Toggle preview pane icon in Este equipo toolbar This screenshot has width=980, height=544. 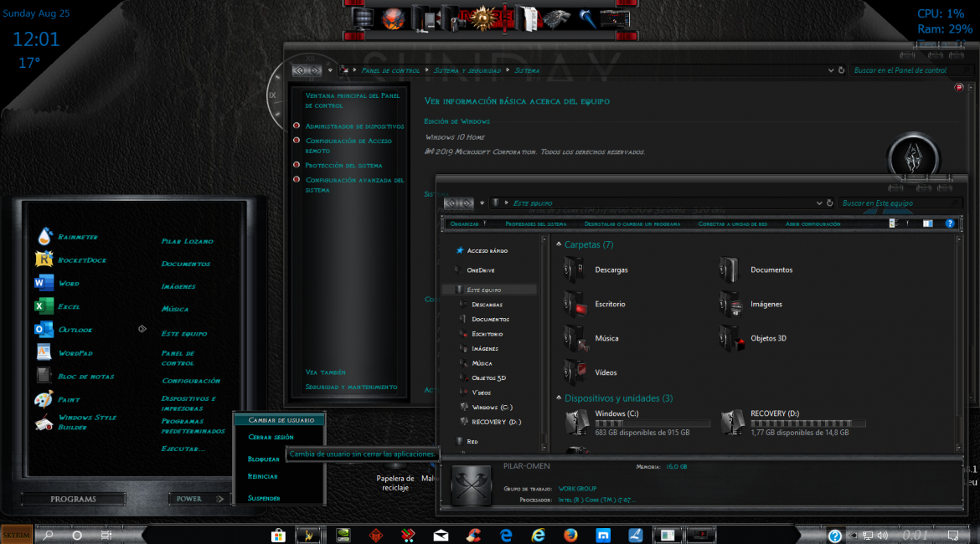[x=927, y=223]
